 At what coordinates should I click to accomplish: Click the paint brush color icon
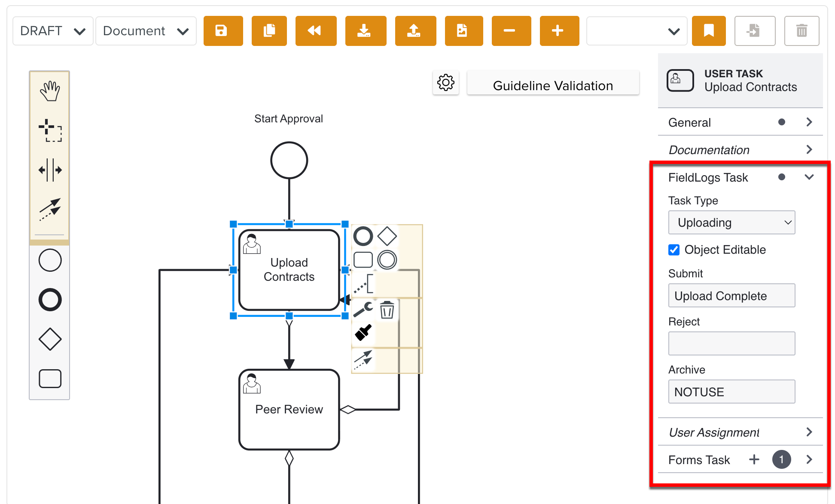tap(363, 333)
